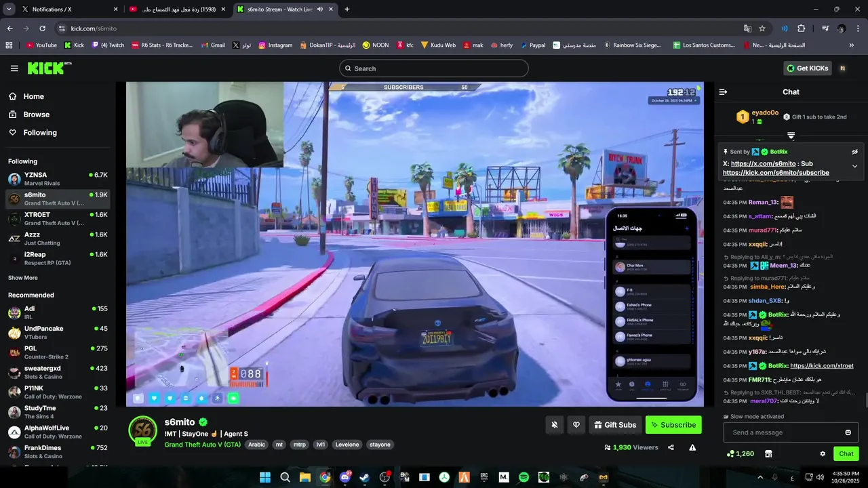
Task: Reload the page
Action: 42,28
